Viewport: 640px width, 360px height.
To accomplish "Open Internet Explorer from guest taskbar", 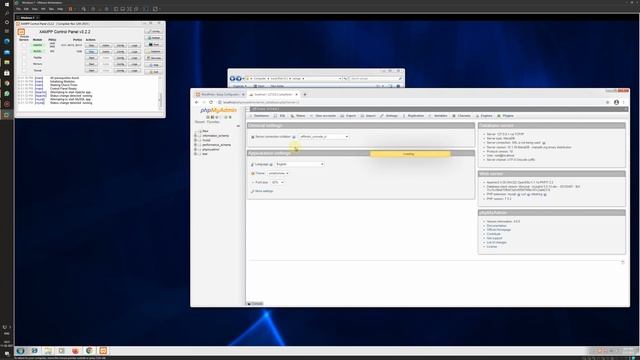I will point(34,351).
